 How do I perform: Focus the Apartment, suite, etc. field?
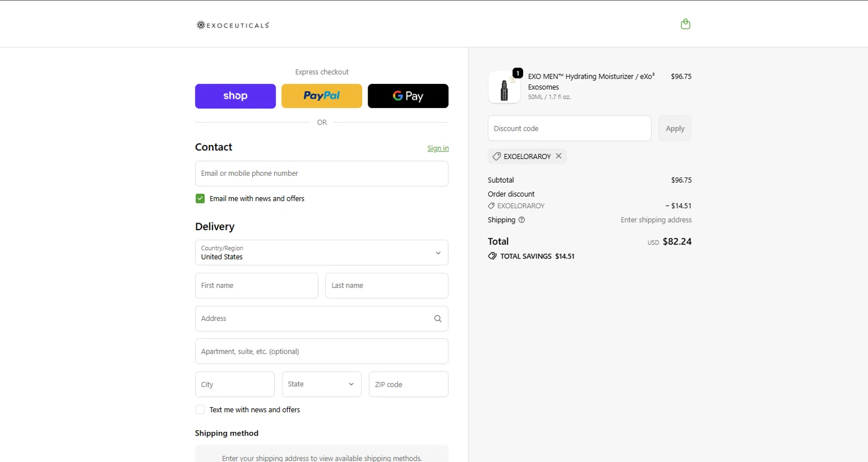pyautogui.click(x=322, y=351)
